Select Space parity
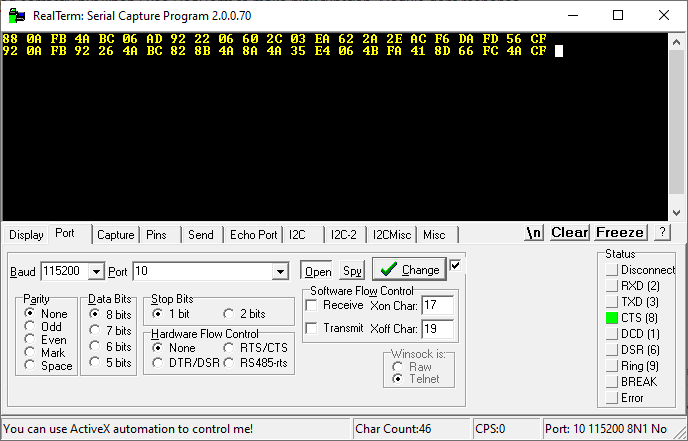The image size is (688, 441). point(48,366)
